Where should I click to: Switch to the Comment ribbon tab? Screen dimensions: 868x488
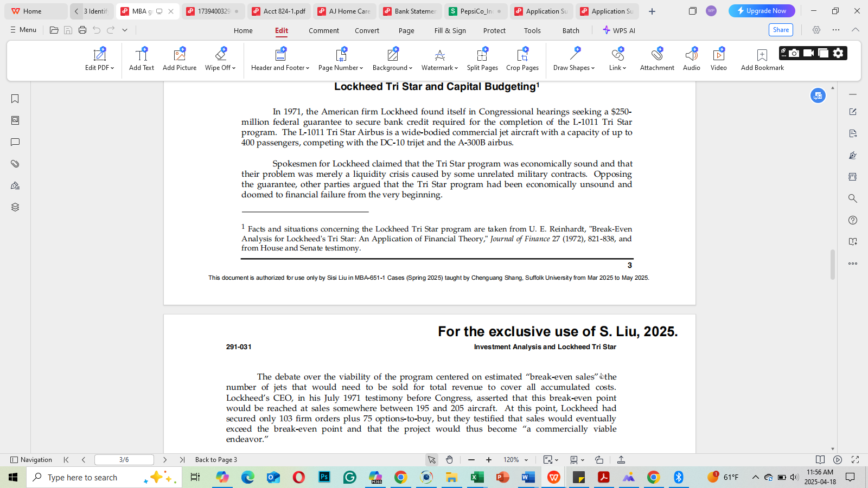pyautogui.click(x=324, y=31)
